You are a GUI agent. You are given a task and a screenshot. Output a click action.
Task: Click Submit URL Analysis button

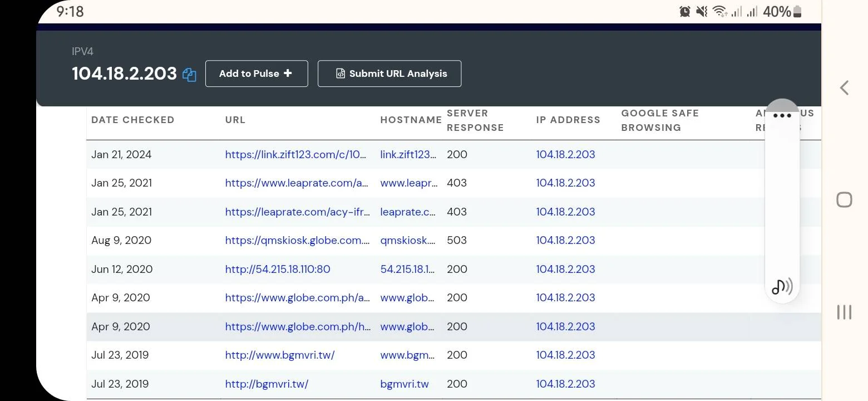click(x=389, y=74)
